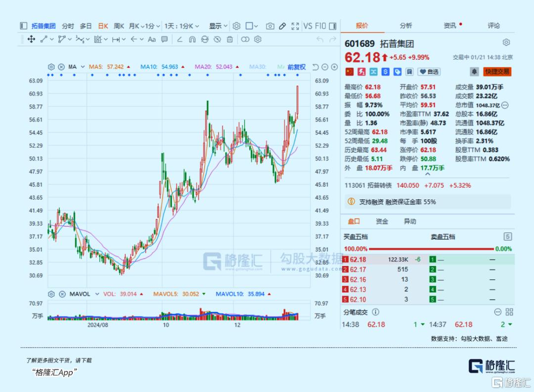Open chart settings gear in top toolbar

pyautogui.click(x=236, y=26)
